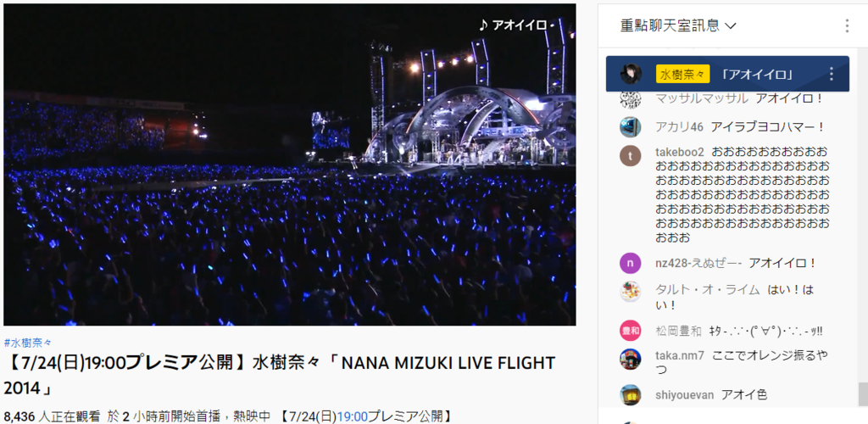Click the concert video player area
This screenshot has height=424, width=868.
290,165
